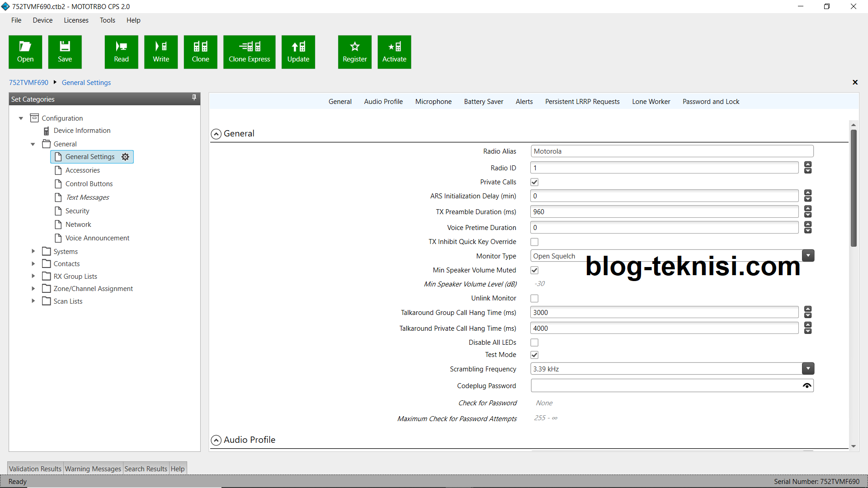Check the Disable All LEDs box
This screenshot has height=488, width=868.
pos(534,343)
